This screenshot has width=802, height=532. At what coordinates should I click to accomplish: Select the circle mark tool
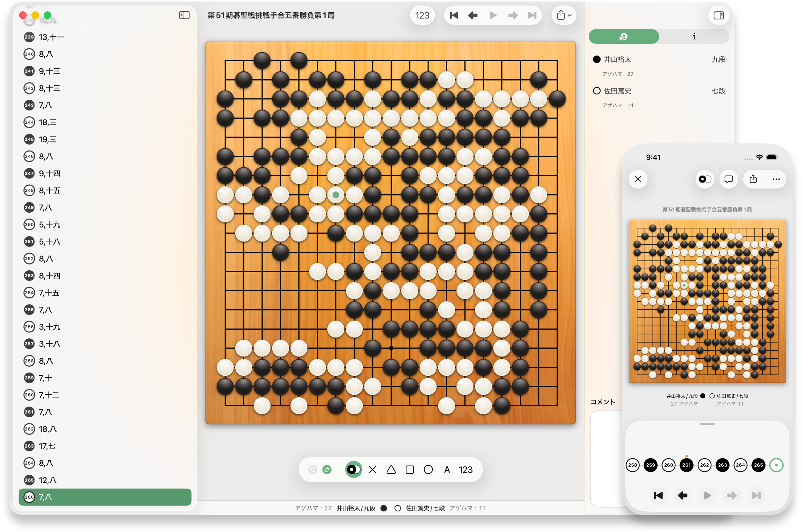(429, 469)
